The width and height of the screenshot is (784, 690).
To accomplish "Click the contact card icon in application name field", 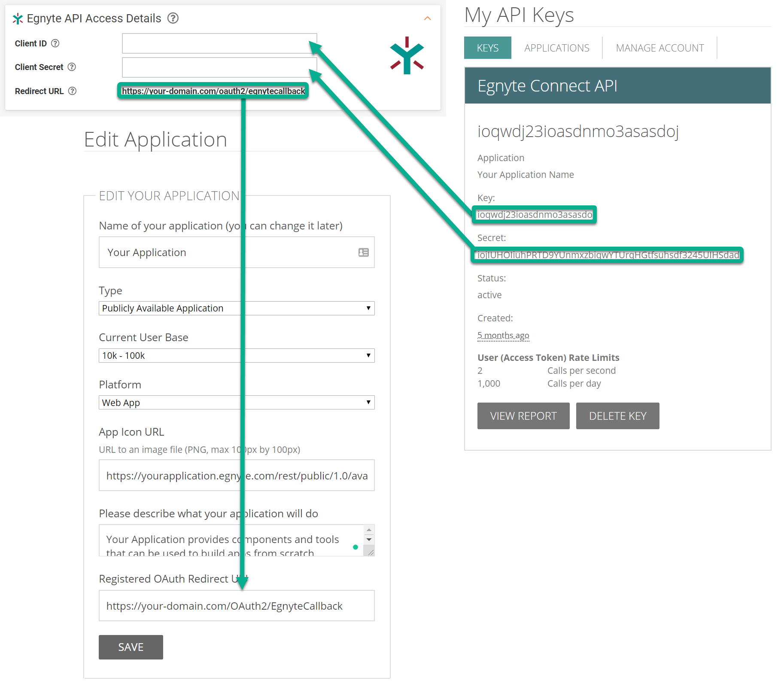I will coord(363,252).
